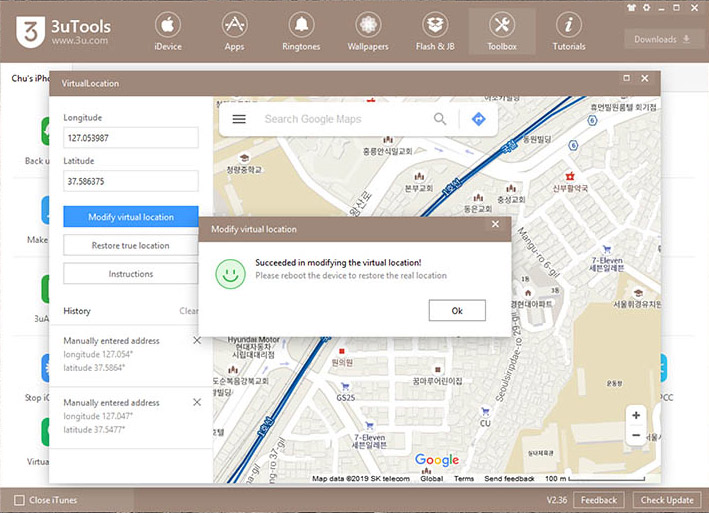Click the blue directions icon on map
Viewport: 709px width, 513px height.
pyautogui.click(x=478, y=119)
